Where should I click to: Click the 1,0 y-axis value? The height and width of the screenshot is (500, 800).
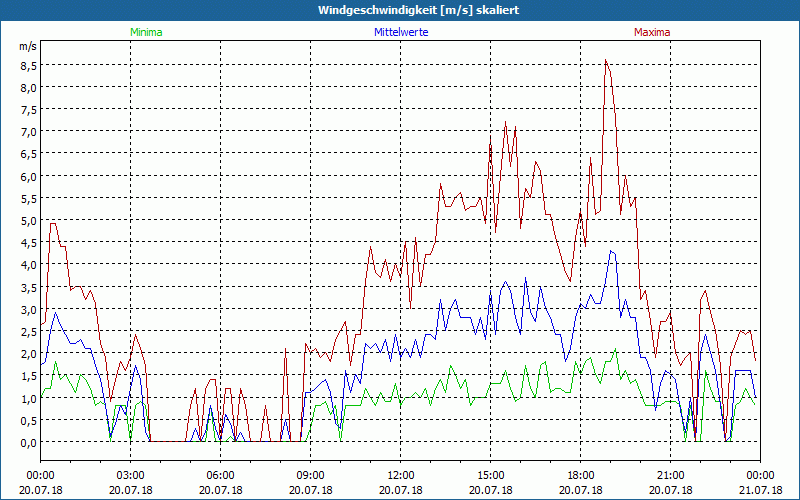coord(29,398)
